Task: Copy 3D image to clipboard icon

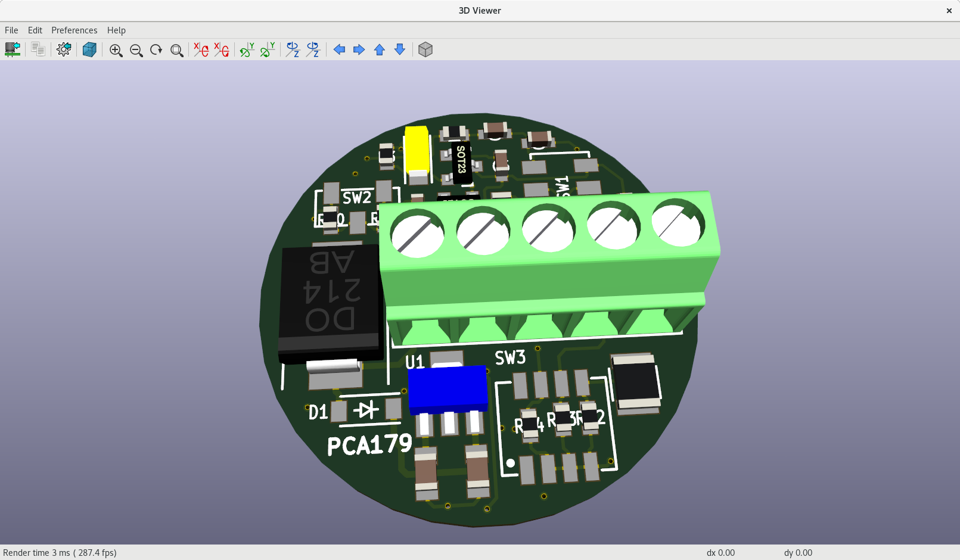Action: click(x=38, y=49)
